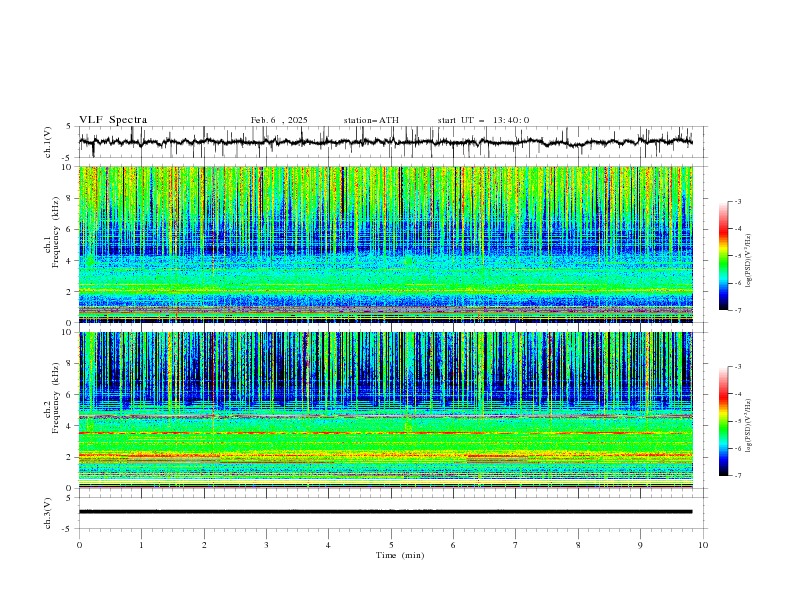This screenshot has height=612, width=792.
Task: Click the ch.1 colorbar "-3" tick label
Action: point(737,201)
